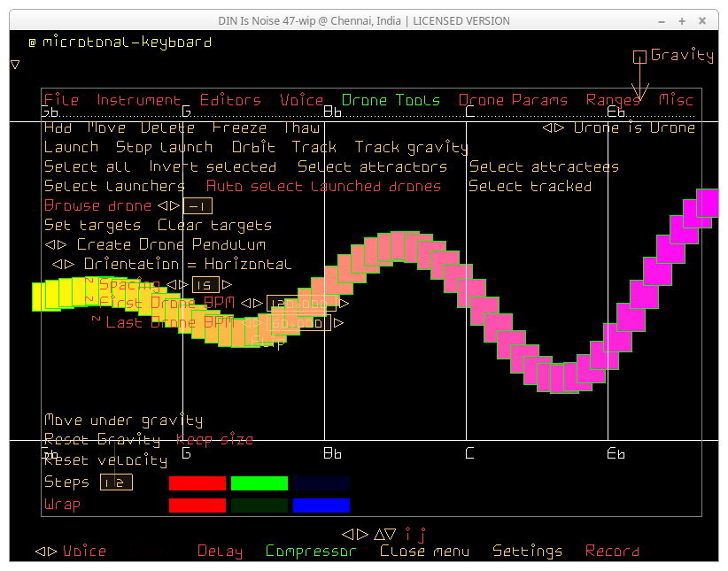This screenshot has height=571, width=728.
Task: Click the Gravity square handle
Action: pyautogui.click(x=639, y=58)
